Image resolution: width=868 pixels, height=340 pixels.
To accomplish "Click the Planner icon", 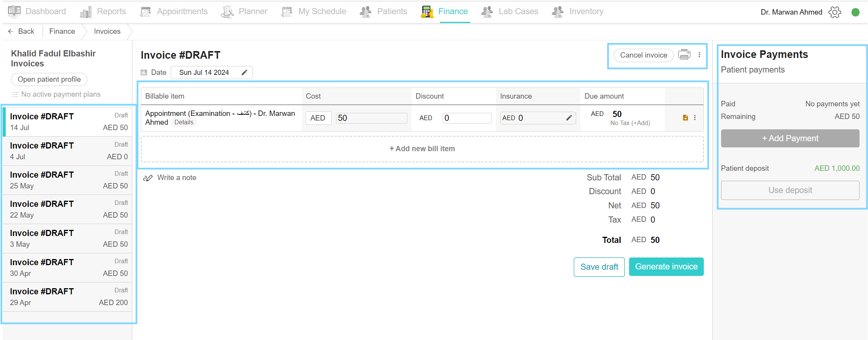I will [x=227, y=12].
